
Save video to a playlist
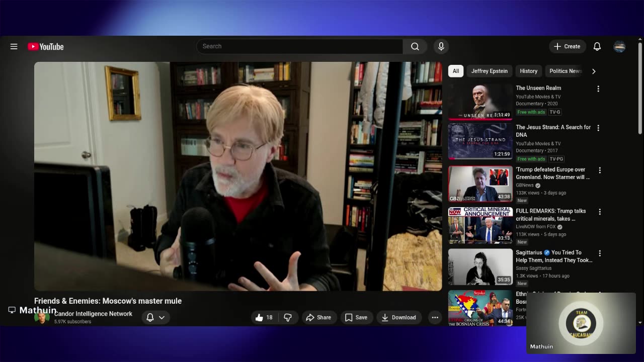click(356, 317)
